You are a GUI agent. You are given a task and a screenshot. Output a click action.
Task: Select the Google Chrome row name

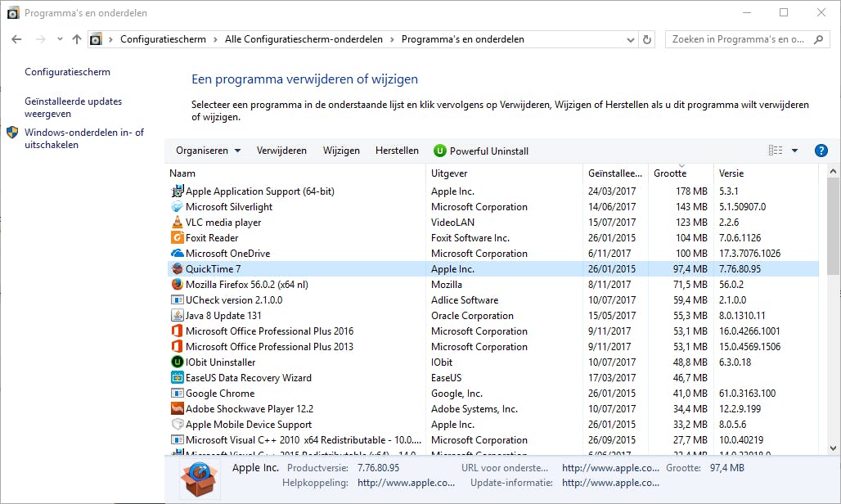pos(220,394)
